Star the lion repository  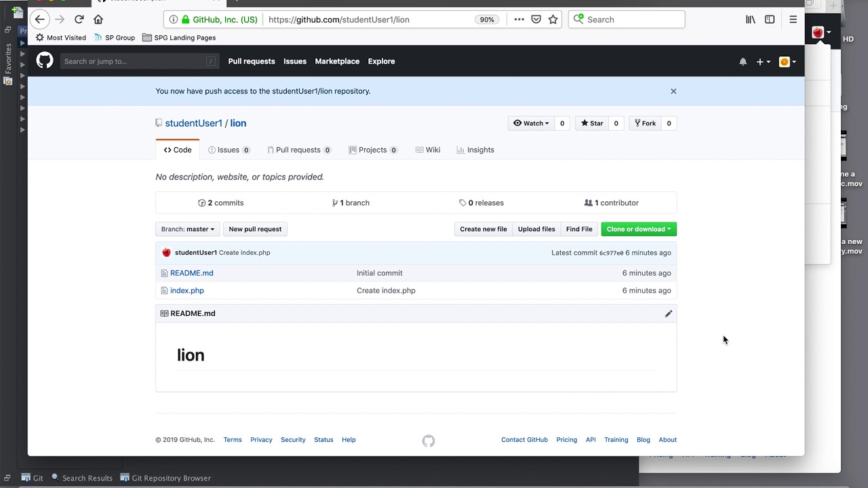592,123
